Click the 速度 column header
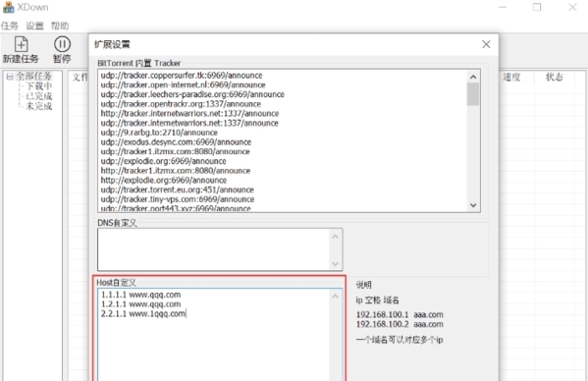 point(511,77)
